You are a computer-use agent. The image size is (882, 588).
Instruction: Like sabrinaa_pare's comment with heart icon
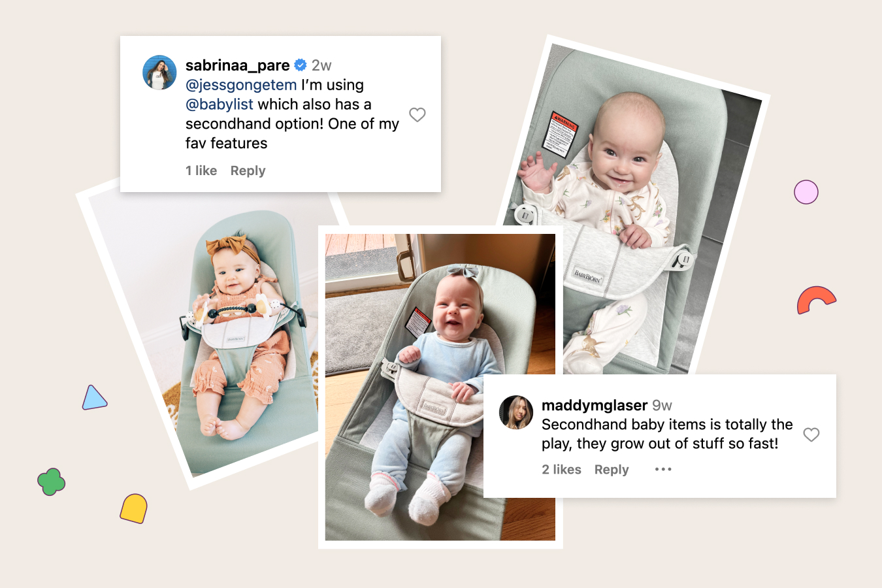417,115
